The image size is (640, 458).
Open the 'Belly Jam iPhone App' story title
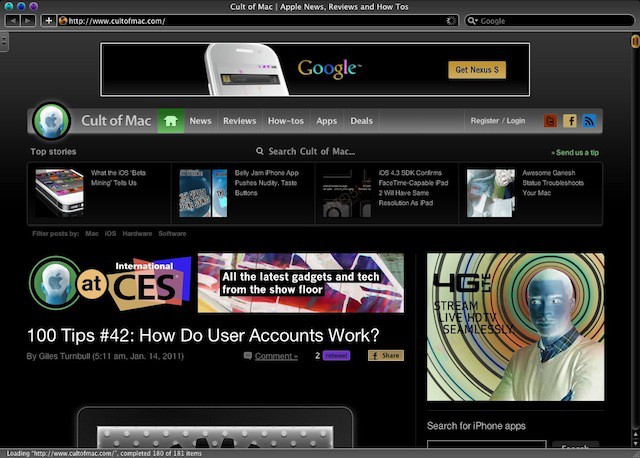(267, 182)
